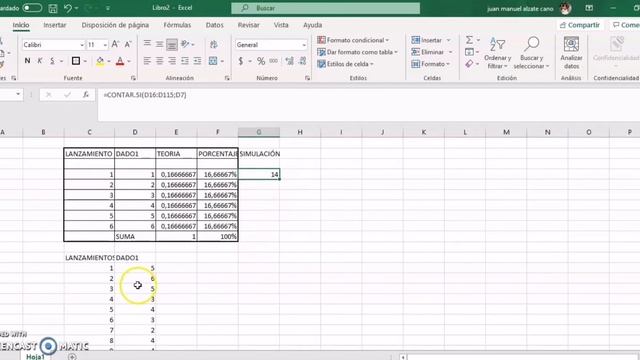
Task: Align text left icon
Action: coord(147,61)
